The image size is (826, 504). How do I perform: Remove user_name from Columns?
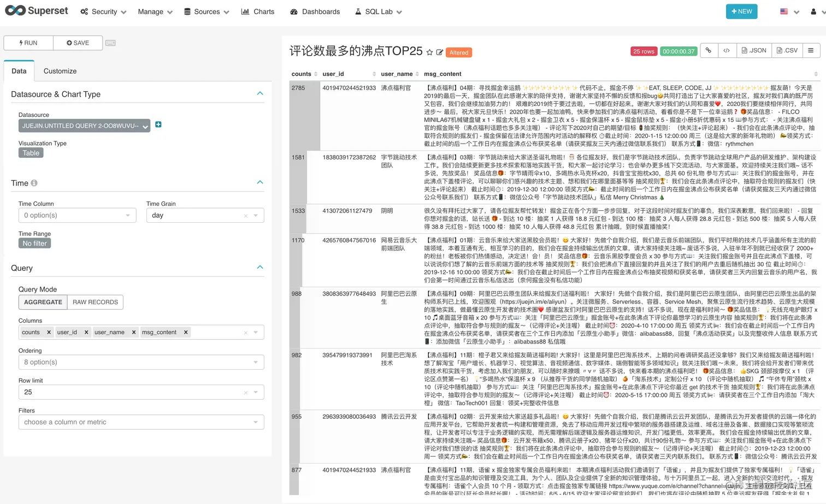133,332
